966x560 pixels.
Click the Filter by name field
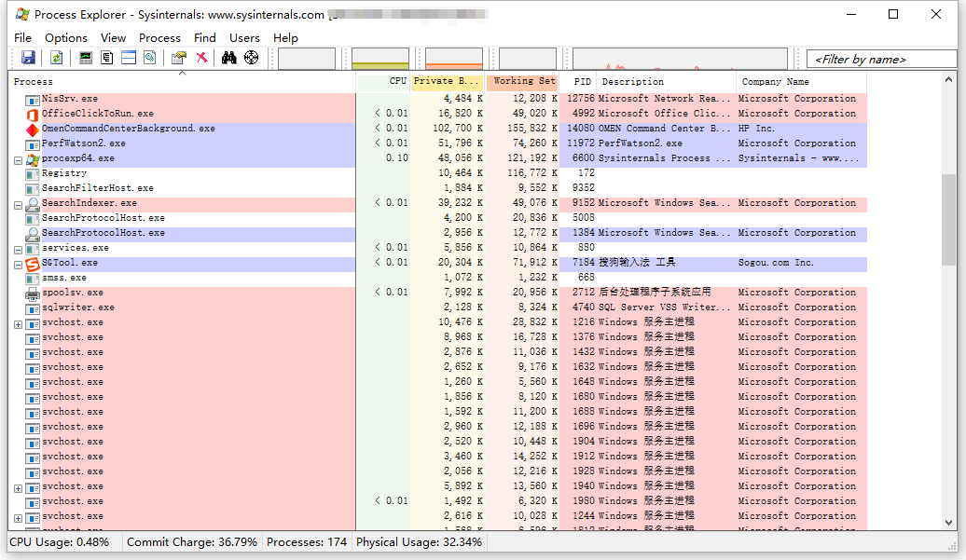click(880, 59)
